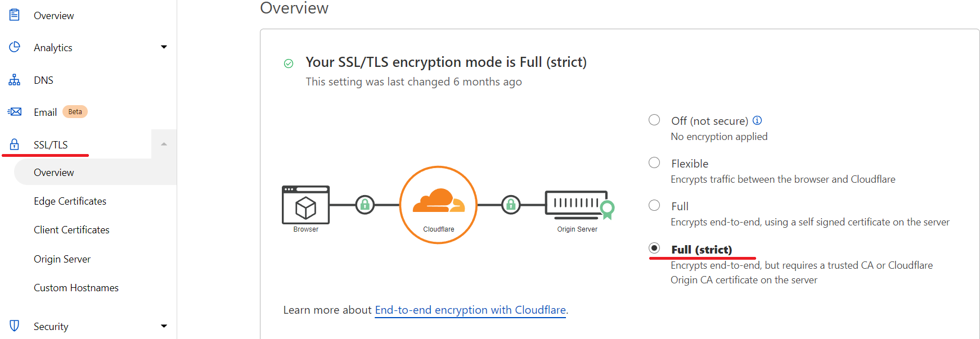Image resolution: width=980 pixels, height=339 pixels.
Task: Select the Off (not secure) radio button
Action: tap(654, 120)
